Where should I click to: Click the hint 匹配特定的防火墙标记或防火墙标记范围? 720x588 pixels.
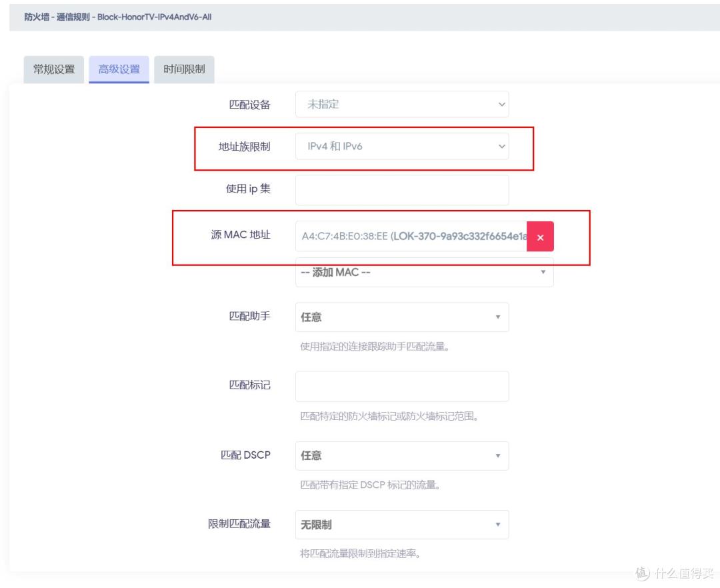[x=389, y=416]
